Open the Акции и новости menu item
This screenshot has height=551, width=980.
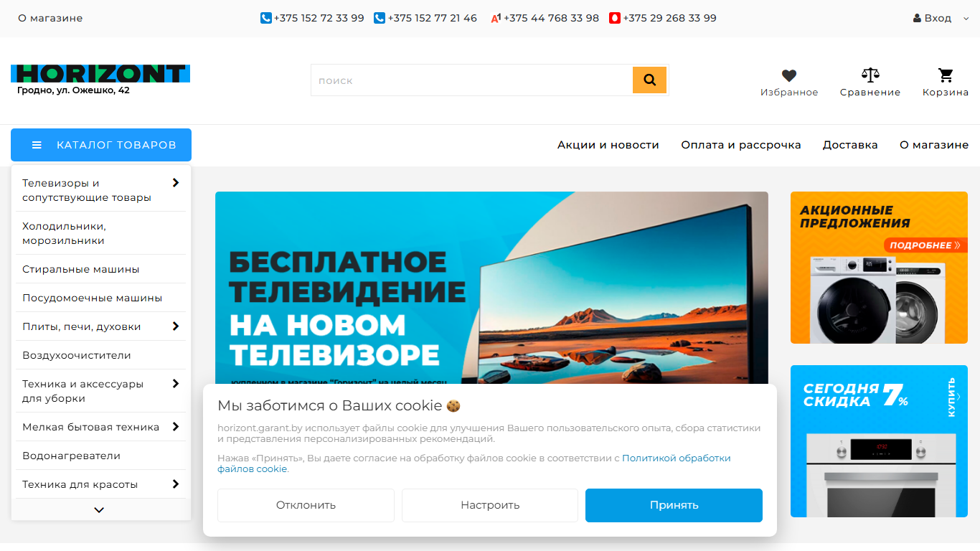[x=608, y=145]
